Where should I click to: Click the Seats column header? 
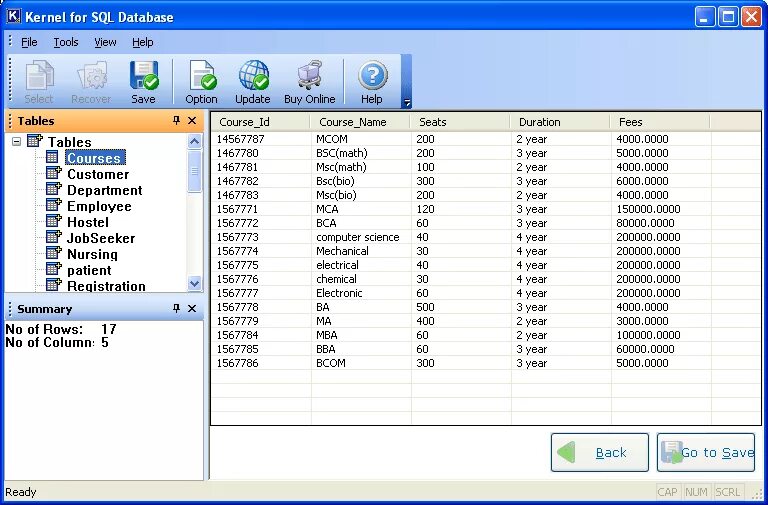(x=460, y=122)
